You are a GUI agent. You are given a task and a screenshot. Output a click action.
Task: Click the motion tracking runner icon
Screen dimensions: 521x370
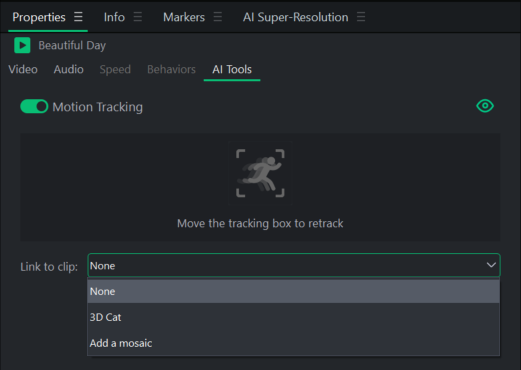260,173
